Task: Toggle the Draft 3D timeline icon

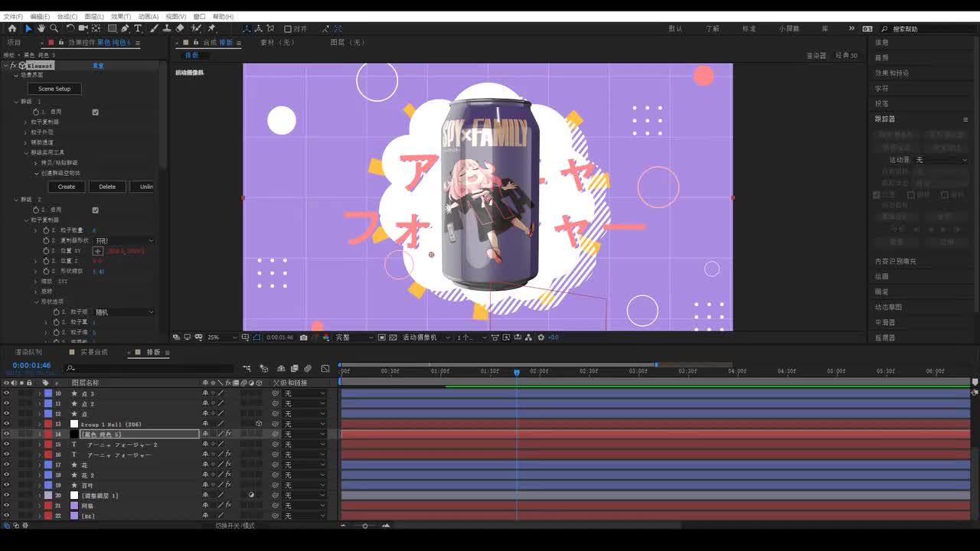Action: point(263,369)
